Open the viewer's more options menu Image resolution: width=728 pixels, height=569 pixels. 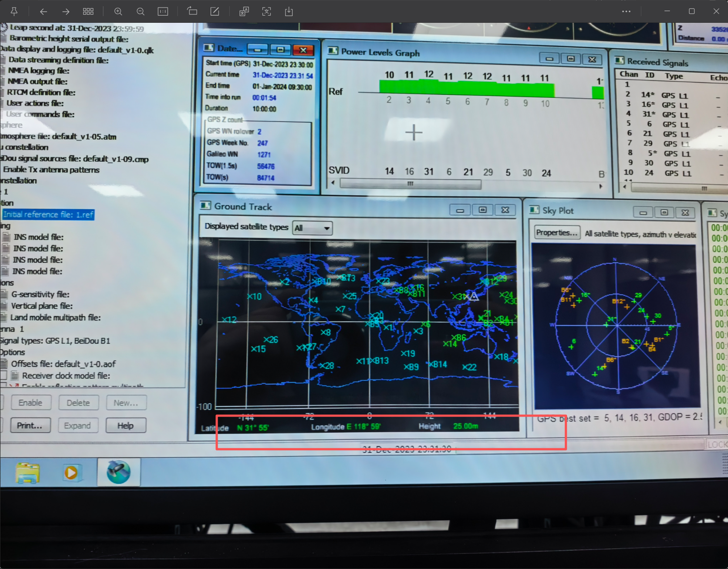click(x=626, y=11)
